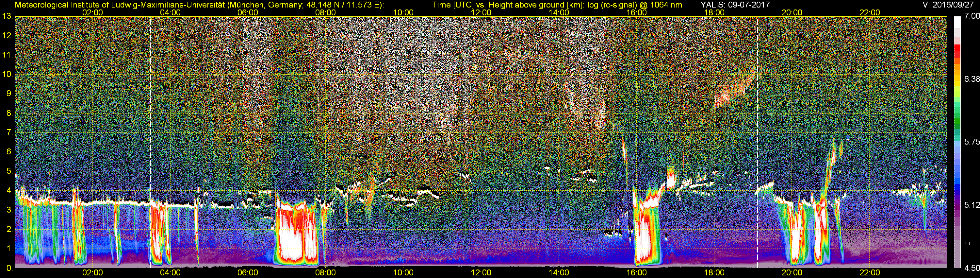The image size is (980, 278).
Task: Click the 18:00 label on the top time axis
Action: pyautogui.click(x=714, y=12)
